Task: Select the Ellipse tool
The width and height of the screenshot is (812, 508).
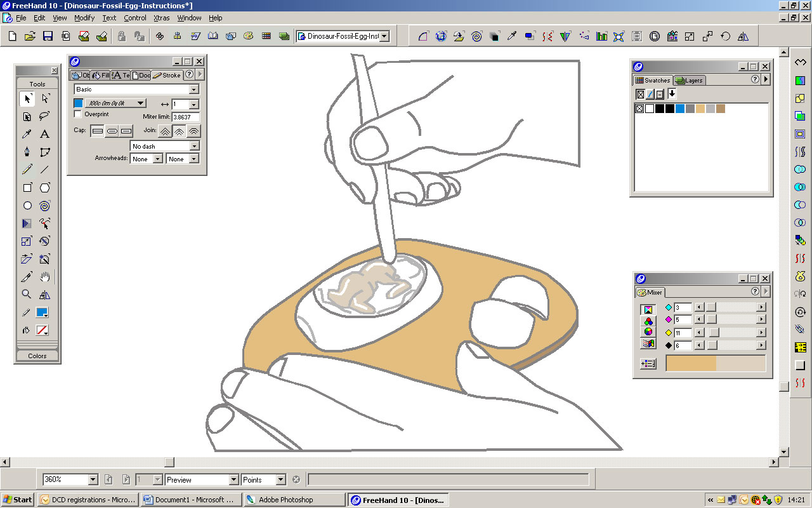Action: pyautogui.click(x=27, y=206)
